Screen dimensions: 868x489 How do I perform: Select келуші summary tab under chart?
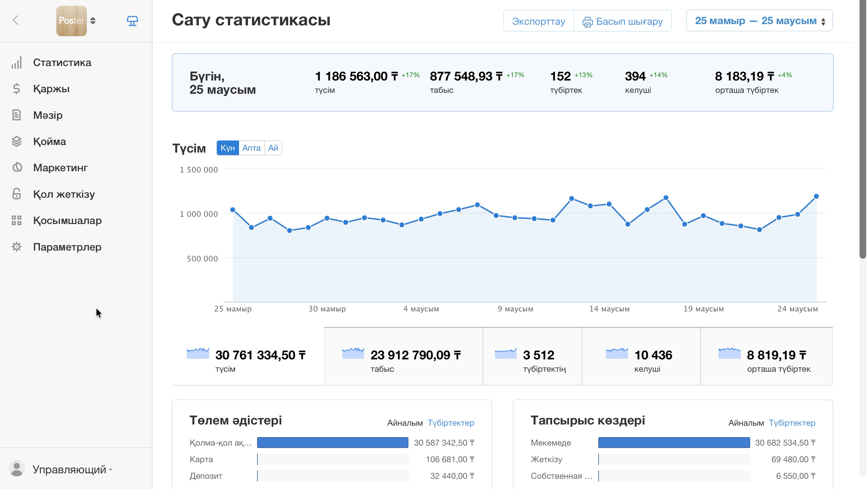[641, 356]
